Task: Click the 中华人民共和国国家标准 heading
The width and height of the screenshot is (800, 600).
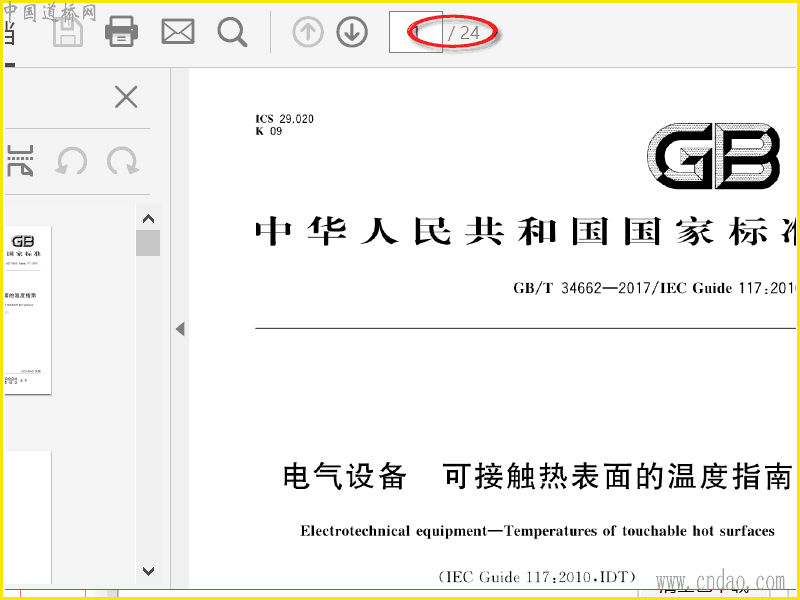Action: pos(526,231)
